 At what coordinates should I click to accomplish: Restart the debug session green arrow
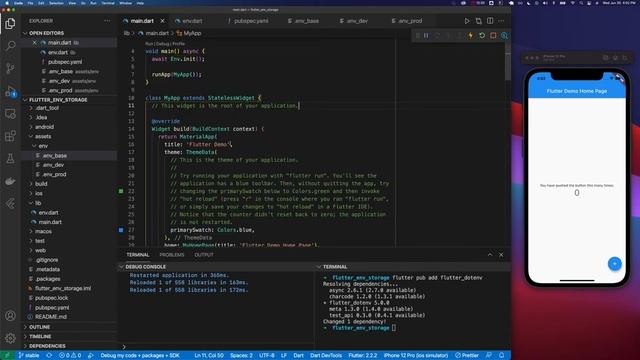(482, 36)
